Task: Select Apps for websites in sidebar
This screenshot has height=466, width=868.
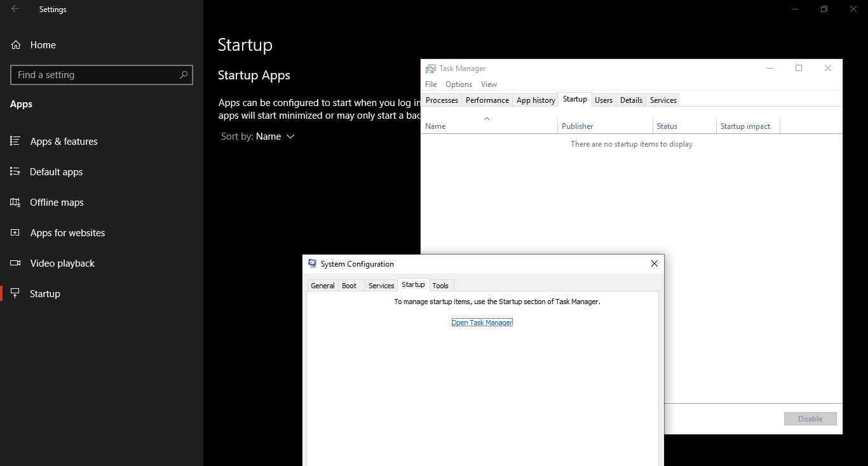Action: pyautogui.click(x=67, y=232)
